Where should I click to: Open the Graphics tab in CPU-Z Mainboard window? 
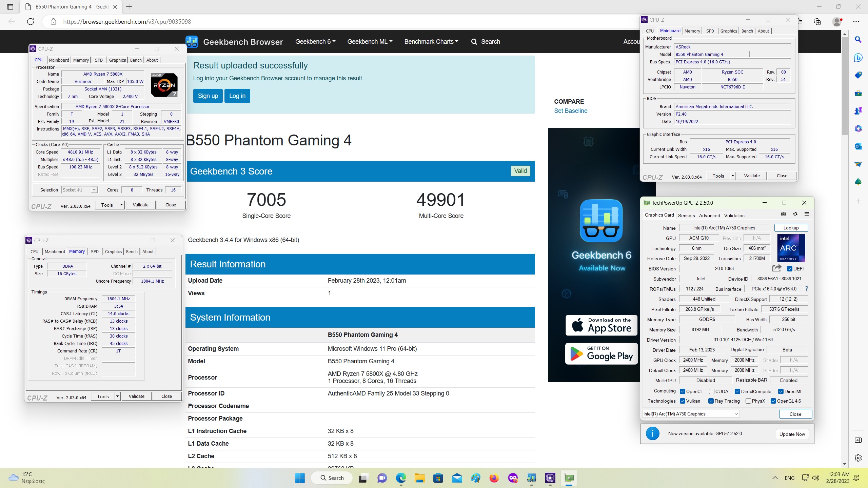(729, 31)
